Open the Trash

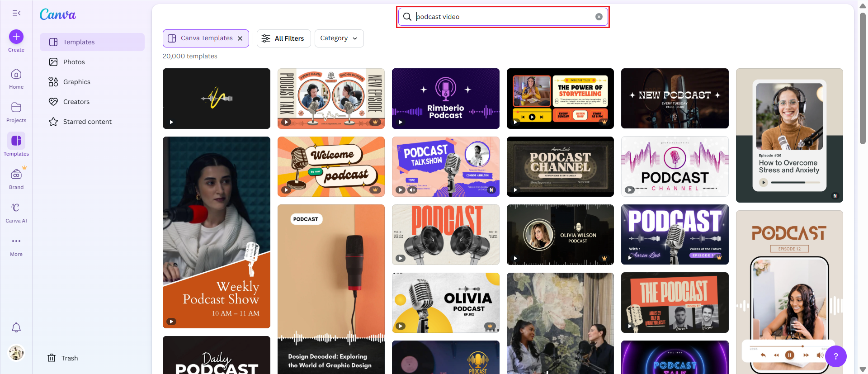click(x=63, y=358)
